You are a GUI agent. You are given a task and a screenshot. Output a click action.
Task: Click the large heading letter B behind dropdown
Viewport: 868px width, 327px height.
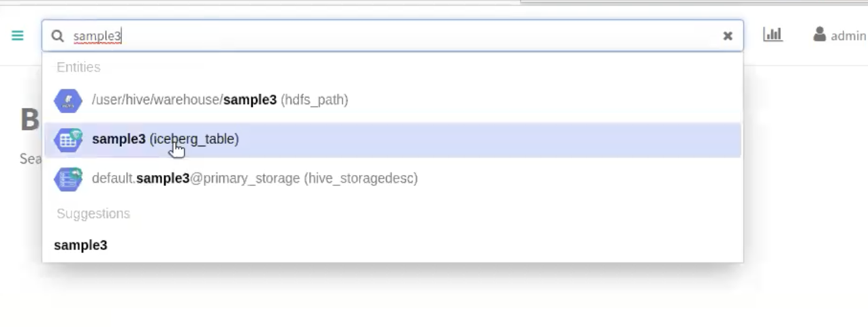[x=29, y=121]
